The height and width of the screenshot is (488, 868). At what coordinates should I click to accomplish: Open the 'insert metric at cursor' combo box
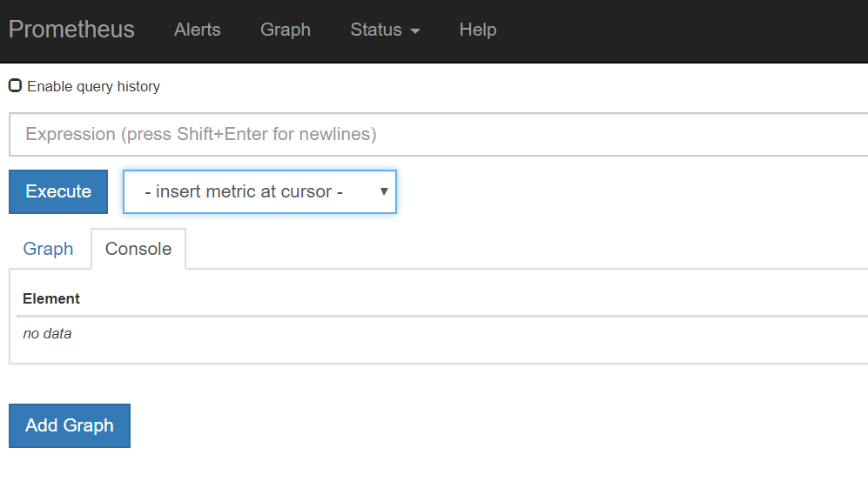[259, 191]
